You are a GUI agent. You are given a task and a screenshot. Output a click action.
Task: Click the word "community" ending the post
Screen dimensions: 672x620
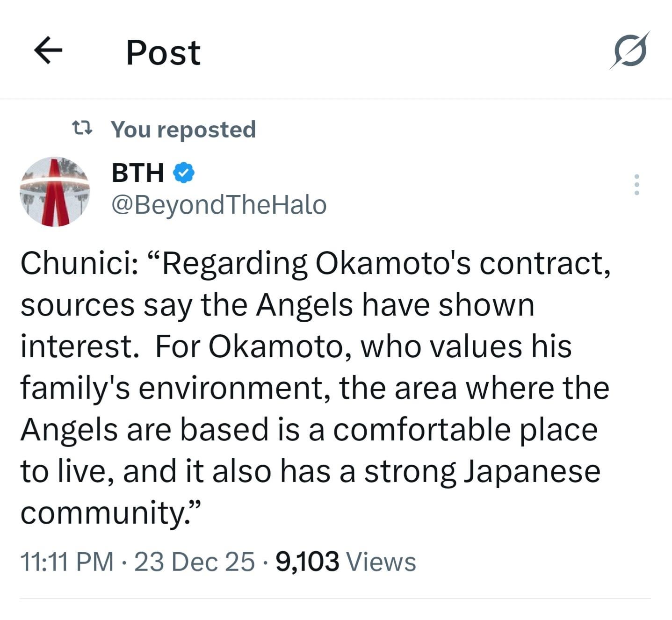104,512
